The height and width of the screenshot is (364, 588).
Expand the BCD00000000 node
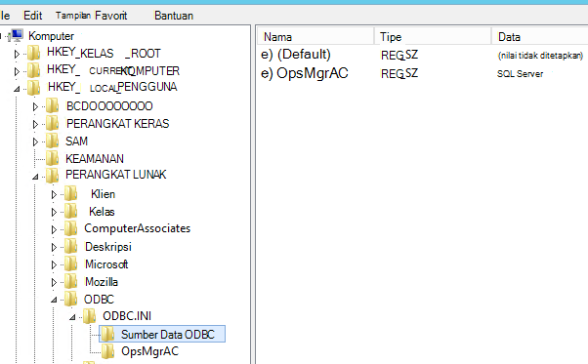coord(35,107)
